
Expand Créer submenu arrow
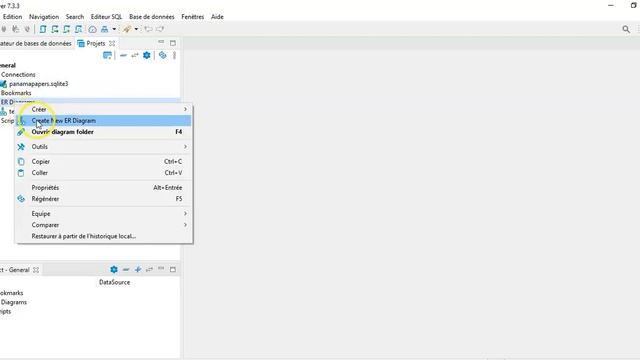click(185, 109)
